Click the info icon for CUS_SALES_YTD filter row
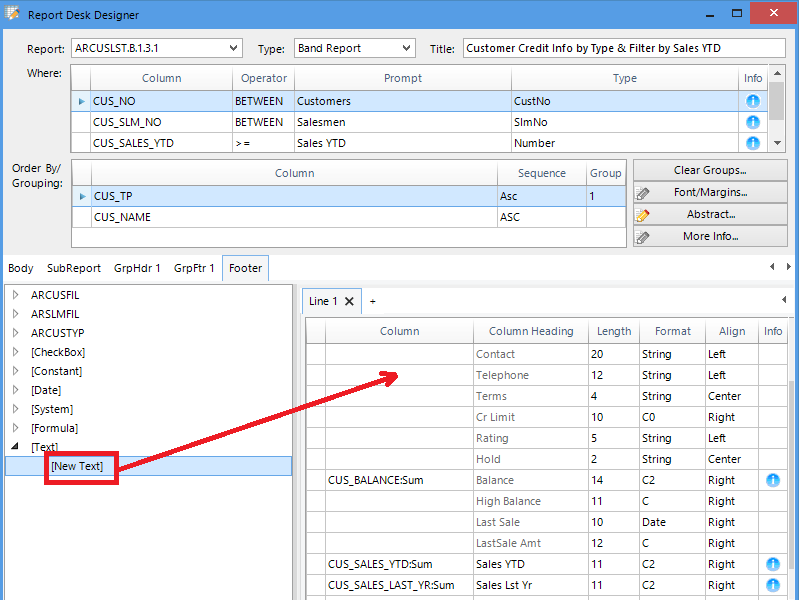799x600 pixels. (753, 143)
